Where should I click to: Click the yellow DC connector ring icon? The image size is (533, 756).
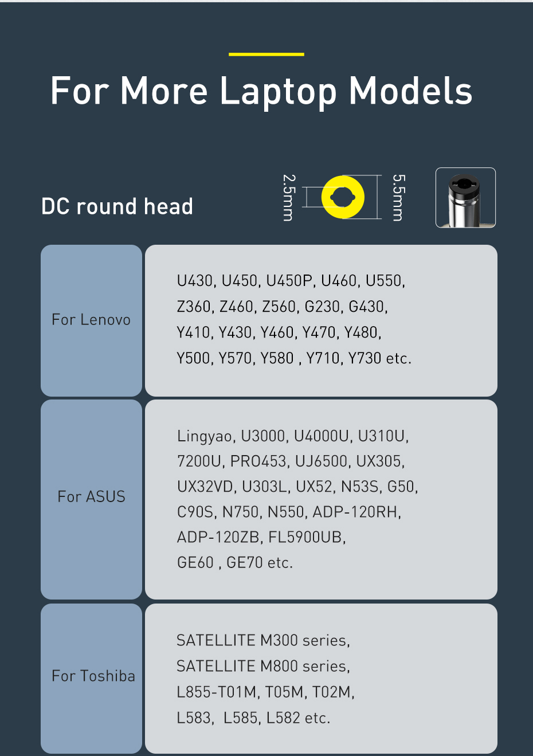343,197
